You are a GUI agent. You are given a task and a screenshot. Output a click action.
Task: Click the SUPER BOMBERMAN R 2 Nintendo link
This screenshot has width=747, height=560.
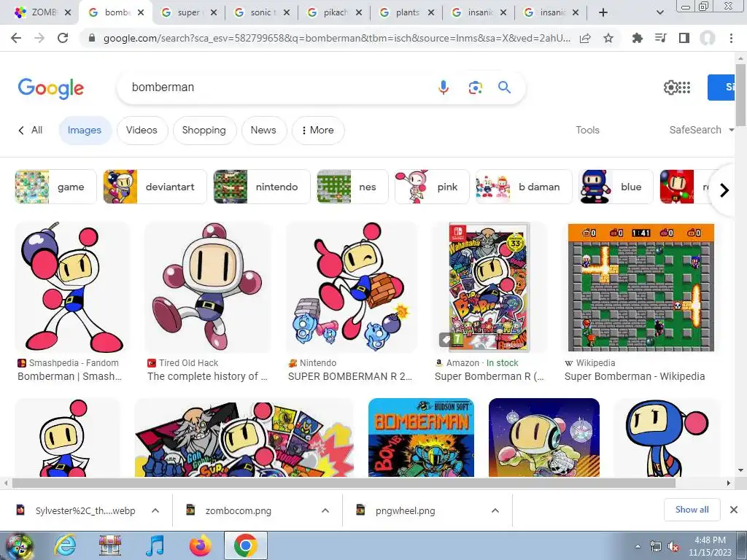coord(349,376)
